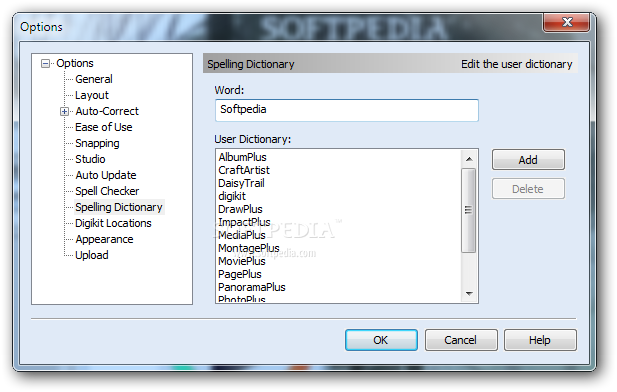Image resolution: width=617 pixels, height=392 pixels.
Task: Select PagePlus in the user dictionary
Action: point(240,274)
